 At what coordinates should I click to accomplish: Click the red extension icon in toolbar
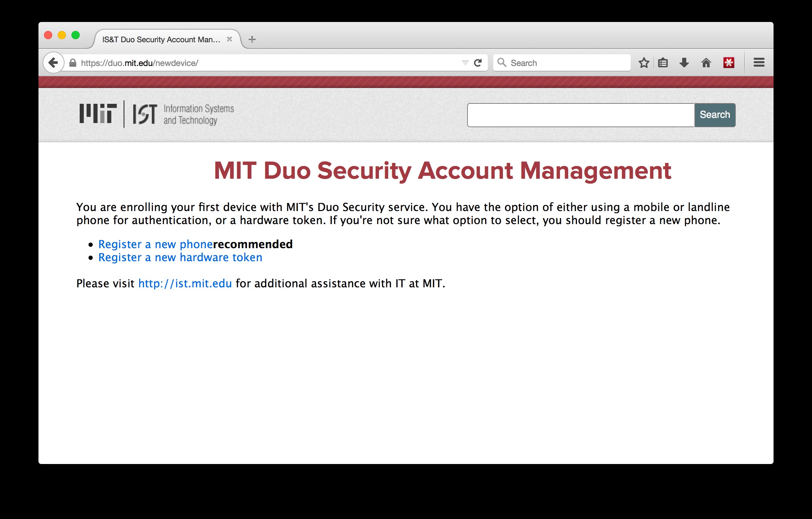click(729, 63)
